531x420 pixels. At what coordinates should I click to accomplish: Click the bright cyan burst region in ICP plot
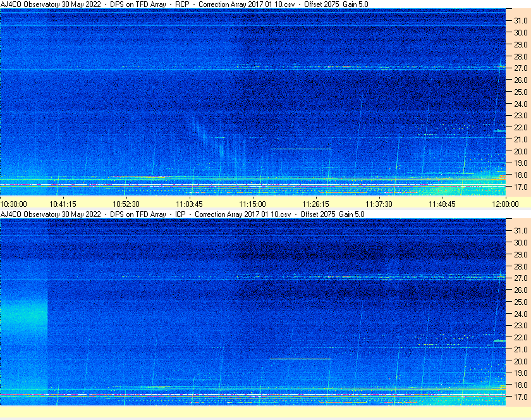click(x=24, y=315)
